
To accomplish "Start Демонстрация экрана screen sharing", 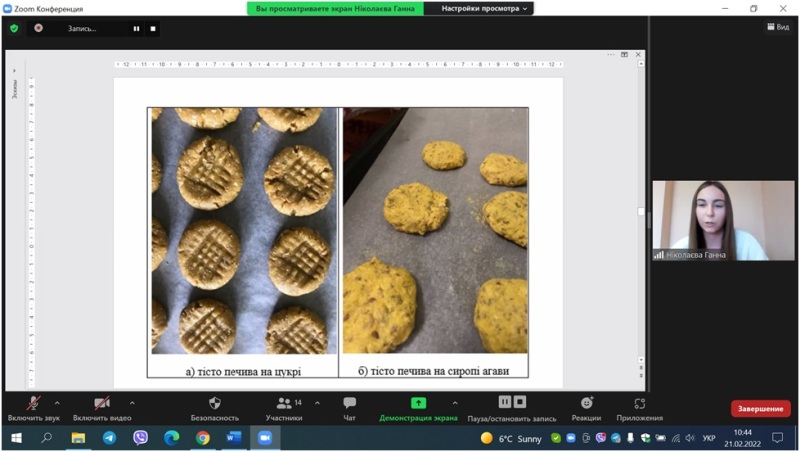I will (418, 409).
